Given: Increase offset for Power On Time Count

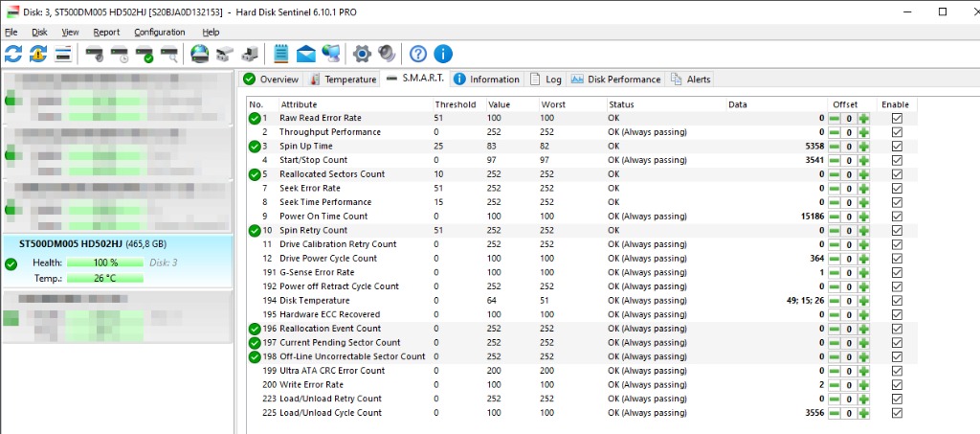Looking at the screenshot, I should [864, 217].
